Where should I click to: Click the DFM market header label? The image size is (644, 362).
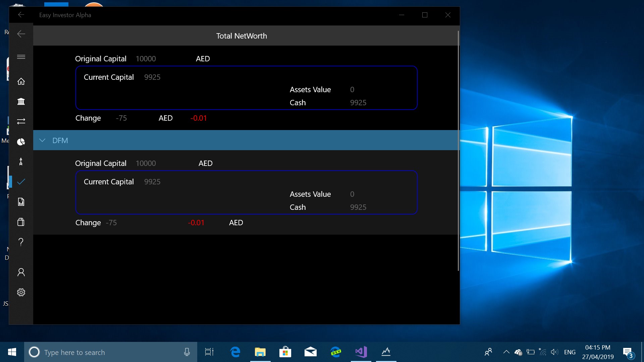pos(60,140)
